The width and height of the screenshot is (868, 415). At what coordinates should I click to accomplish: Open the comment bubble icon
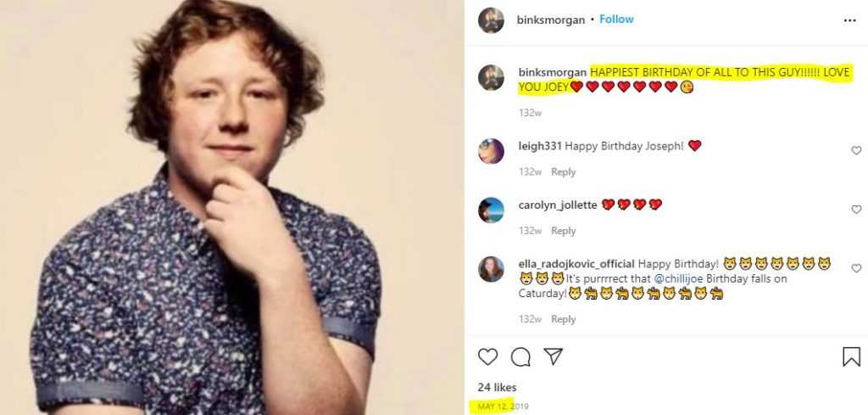pos(520,356)
